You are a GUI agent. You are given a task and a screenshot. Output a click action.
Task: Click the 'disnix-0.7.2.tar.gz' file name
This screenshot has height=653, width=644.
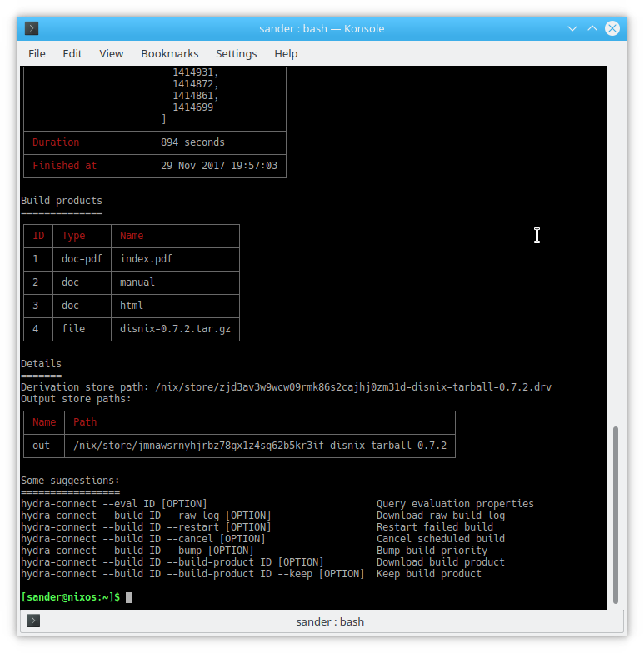point(175,329)
